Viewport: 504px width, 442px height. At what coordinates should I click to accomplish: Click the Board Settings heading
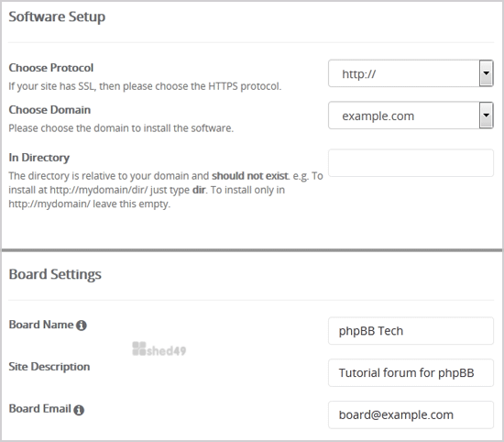55,274
